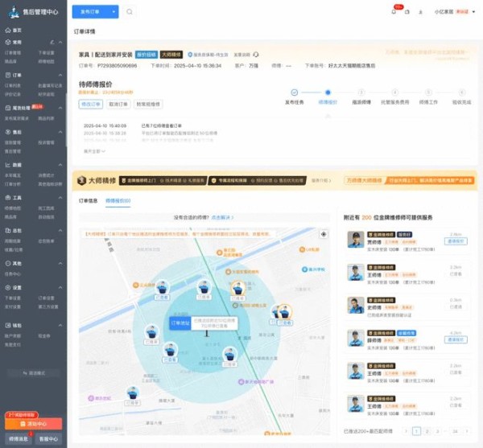Viewport: 483px width, 448px height.
Task: Open the 发布订单 dropdown arrow
Action: coord(114,12)
